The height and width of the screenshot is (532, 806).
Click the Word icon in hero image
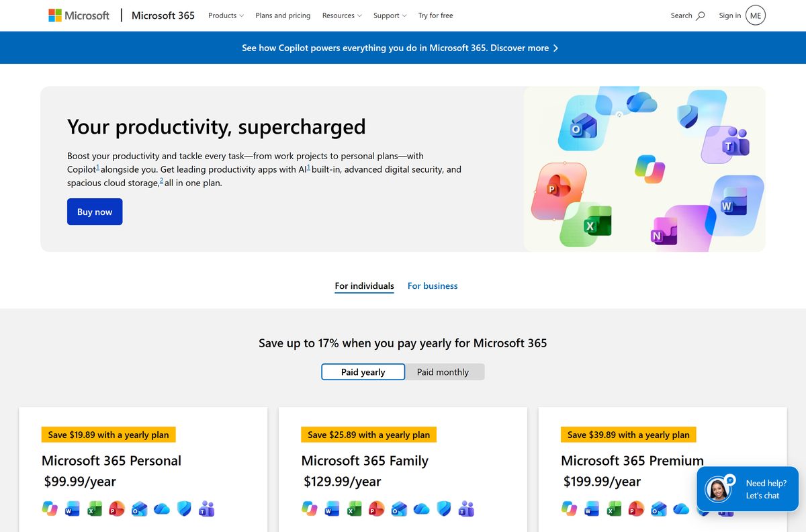click(x=733, y=202)
